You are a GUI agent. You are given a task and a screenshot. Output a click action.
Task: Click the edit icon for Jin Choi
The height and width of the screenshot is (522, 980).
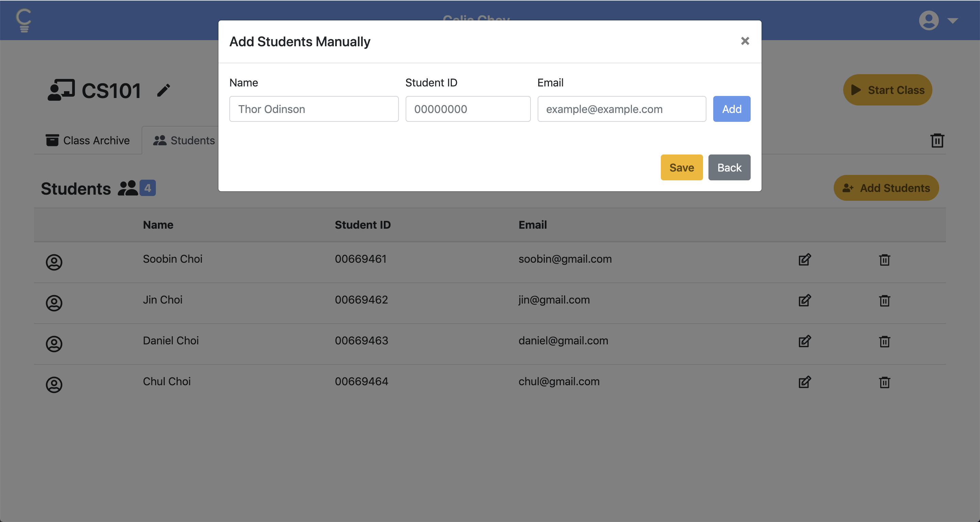pos(804,300)
